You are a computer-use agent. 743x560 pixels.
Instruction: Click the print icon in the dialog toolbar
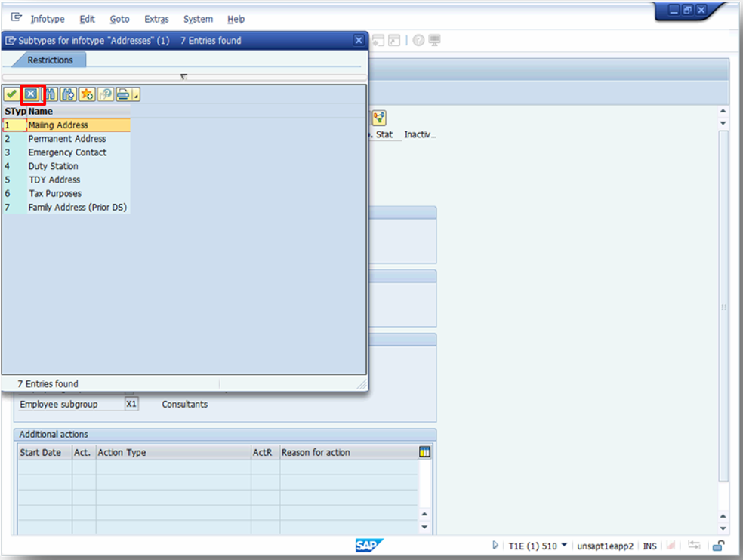[122, 94]
